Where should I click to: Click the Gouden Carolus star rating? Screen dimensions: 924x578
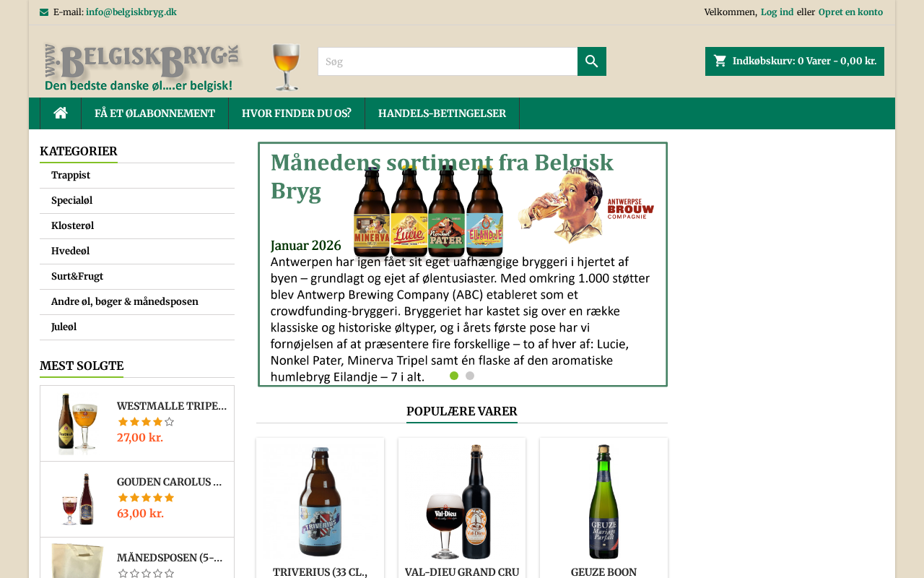146,498
